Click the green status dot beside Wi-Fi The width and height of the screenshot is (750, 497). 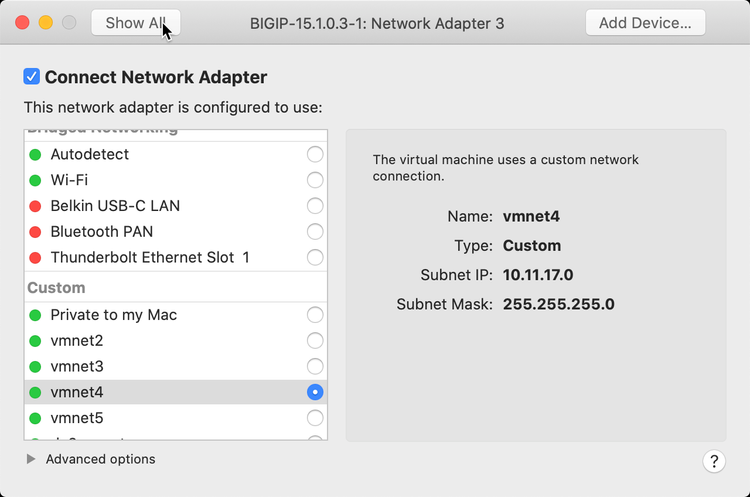pyautogui.click(x=35, y=181)
